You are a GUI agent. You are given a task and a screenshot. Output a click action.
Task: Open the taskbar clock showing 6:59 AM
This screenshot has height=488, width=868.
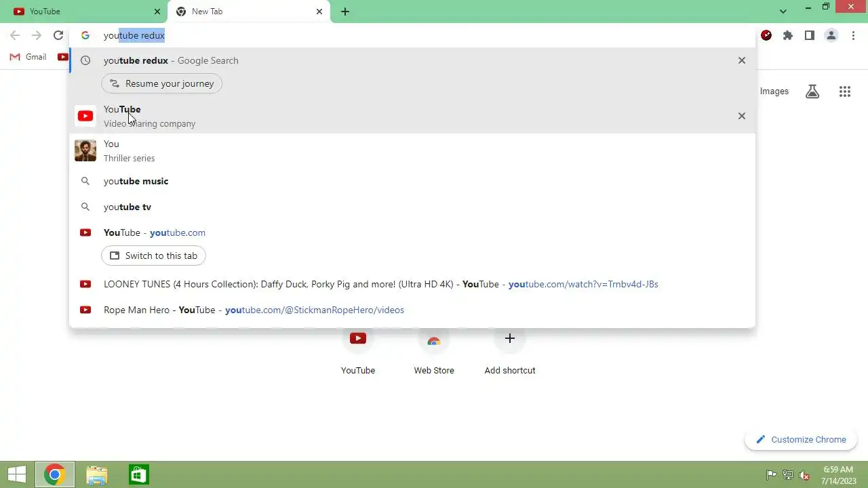(838, 475)
